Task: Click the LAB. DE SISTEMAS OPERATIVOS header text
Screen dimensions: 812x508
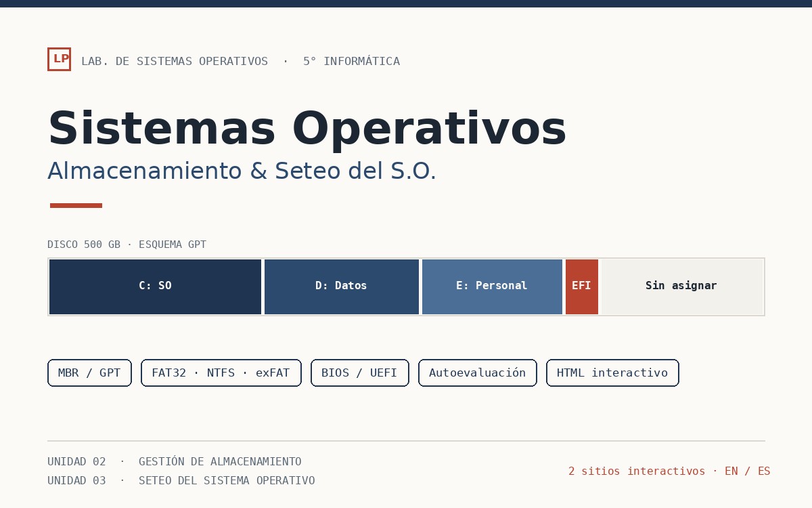Action: coord(175,62)
